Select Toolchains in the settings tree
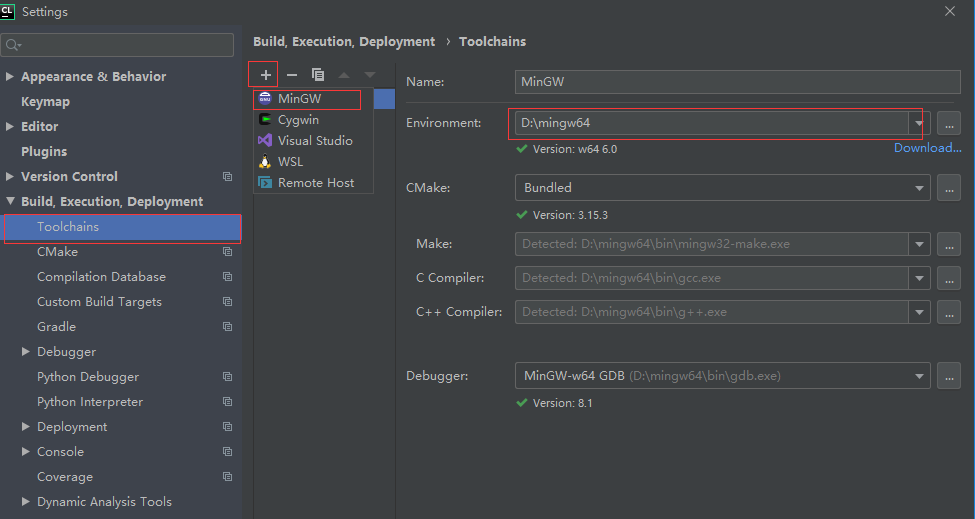 coord(122,227)
